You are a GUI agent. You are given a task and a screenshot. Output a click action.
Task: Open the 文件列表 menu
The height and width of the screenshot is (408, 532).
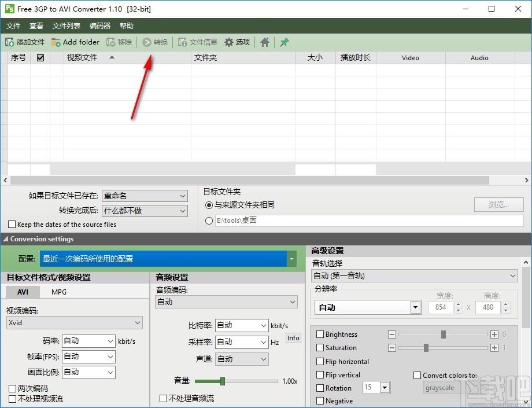(66, 26)
